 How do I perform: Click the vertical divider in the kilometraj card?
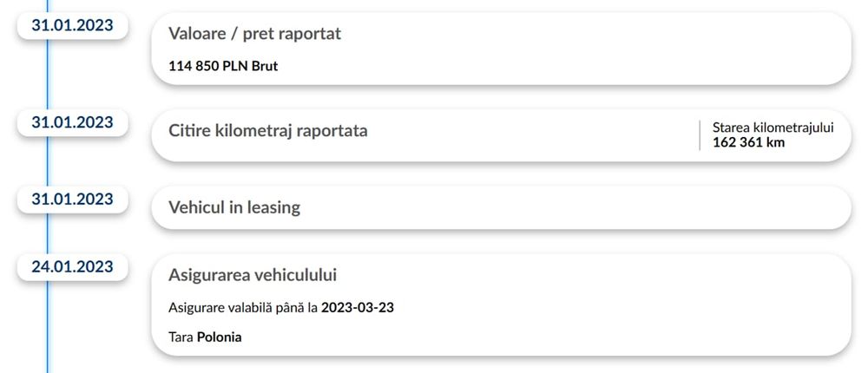point(700,135)
